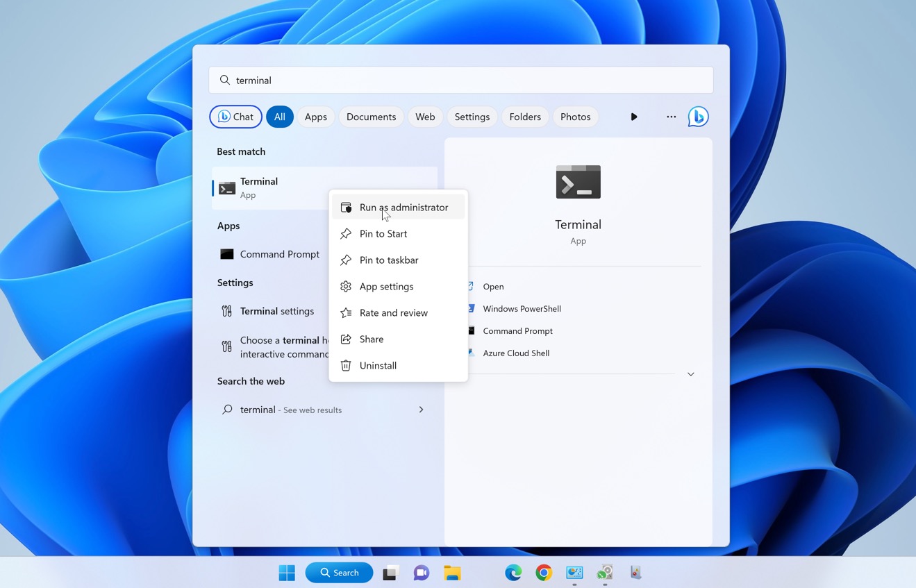916x588 pixels.
Task: Click the large Terminal app icon
Action: (x=578, y=182)
